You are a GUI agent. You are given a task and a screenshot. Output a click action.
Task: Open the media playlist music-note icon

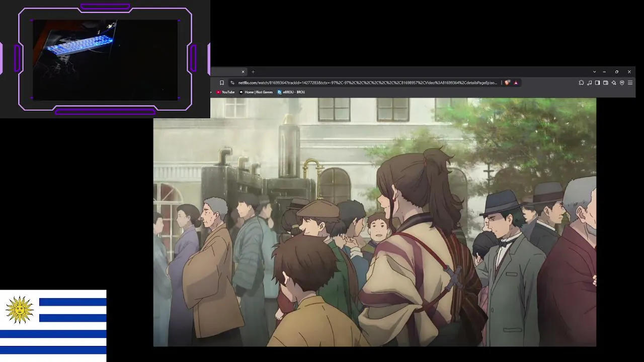(x=589, y=83)
